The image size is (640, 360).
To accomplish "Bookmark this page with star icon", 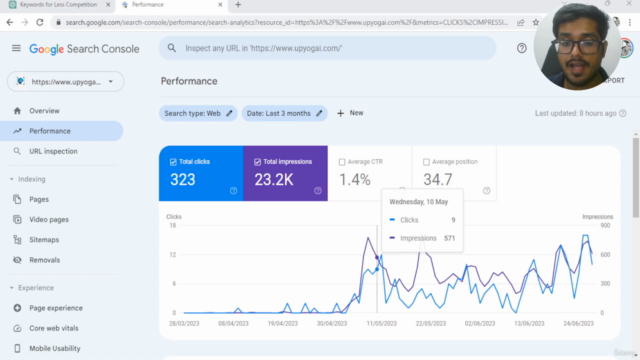I will pos(536,22).
